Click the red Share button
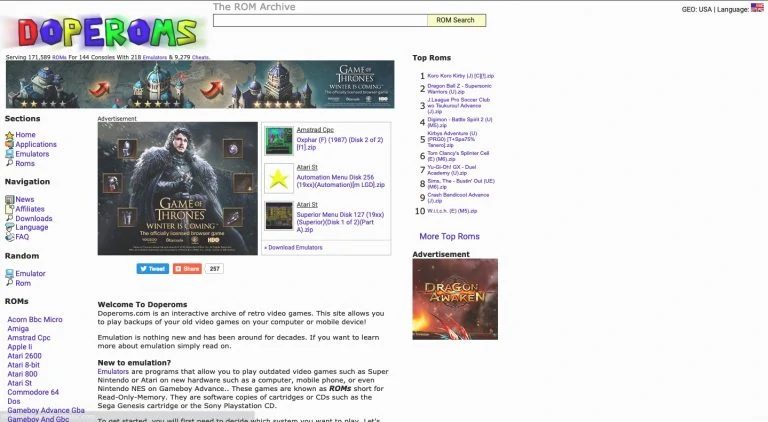Screen dimensions: 768x422 click(x=187, y=269)
